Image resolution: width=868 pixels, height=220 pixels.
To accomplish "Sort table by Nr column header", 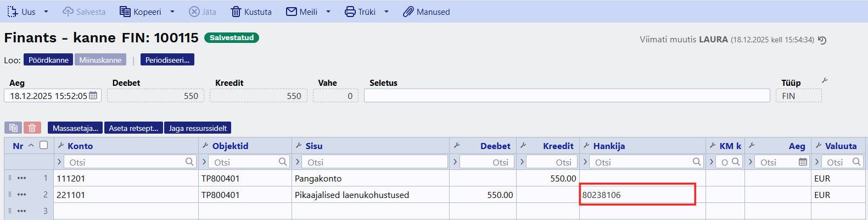I will 18,146.
